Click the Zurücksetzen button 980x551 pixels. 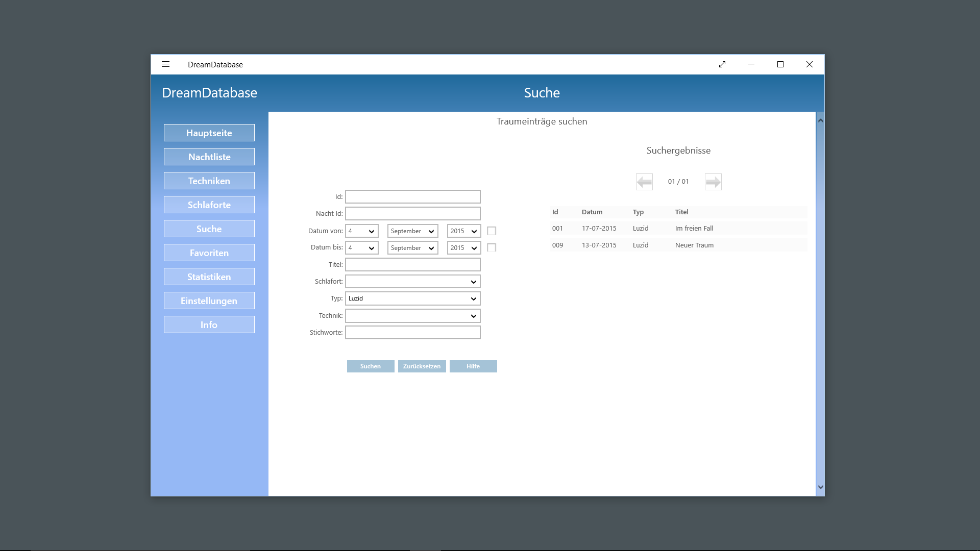(422, 366)
